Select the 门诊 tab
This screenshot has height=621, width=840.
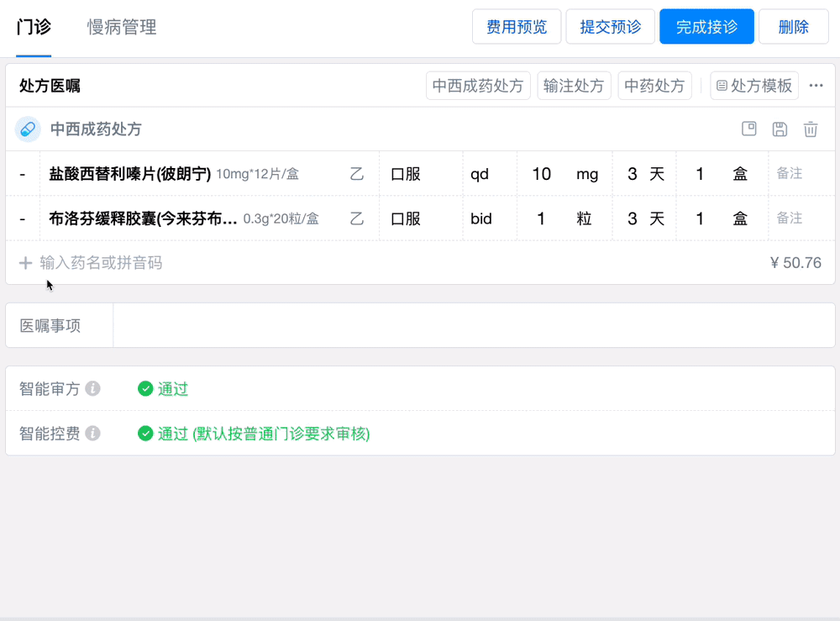pyautogui.click(x=34, y=27)
